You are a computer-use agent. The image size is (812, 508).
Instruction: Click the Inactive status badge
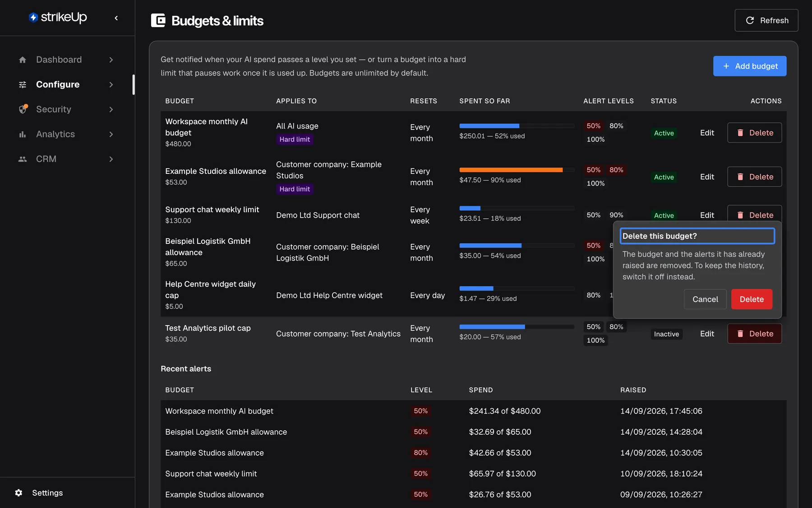666,334
